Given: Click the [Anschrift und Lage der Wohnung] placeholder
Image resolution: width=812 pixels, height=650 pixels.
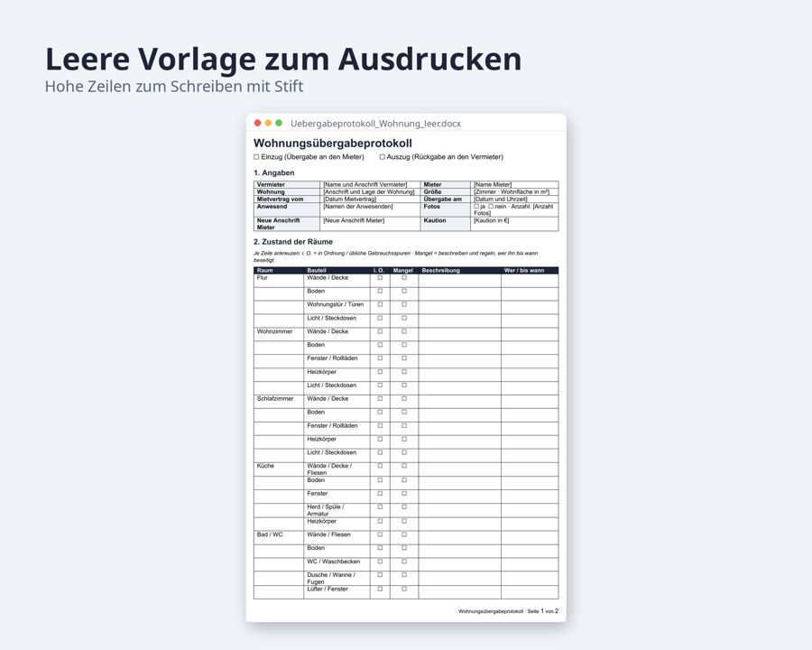Looking at the screenshot, I should click(369, 191).
